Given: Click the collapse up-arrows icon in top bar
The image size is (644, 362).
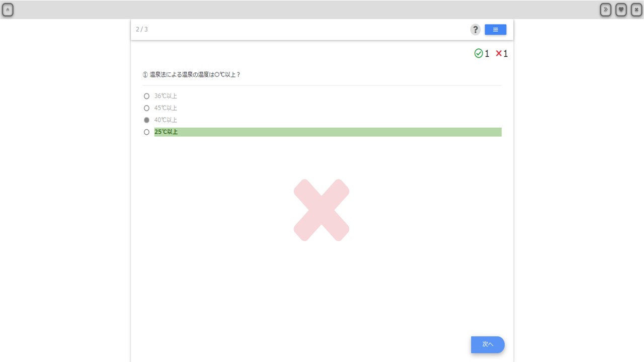Looking at the screenshot, I should 8,10.
